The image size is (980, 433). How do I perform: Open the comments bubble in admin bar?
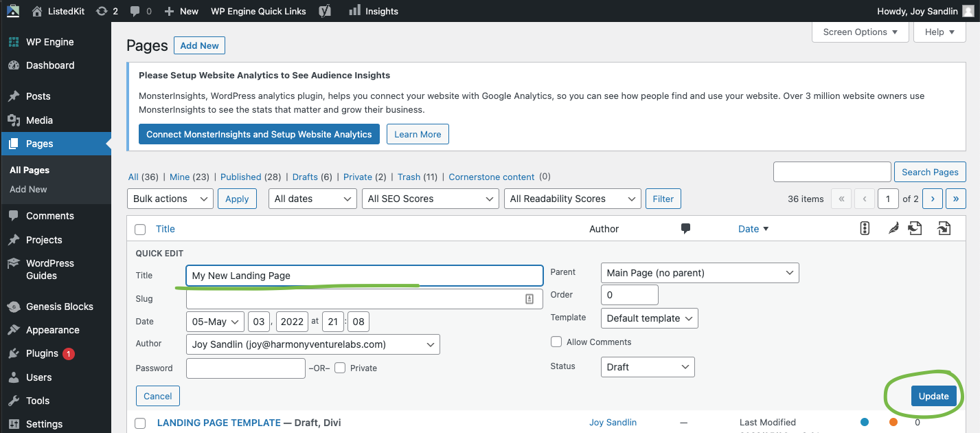(x=141, y=11)
